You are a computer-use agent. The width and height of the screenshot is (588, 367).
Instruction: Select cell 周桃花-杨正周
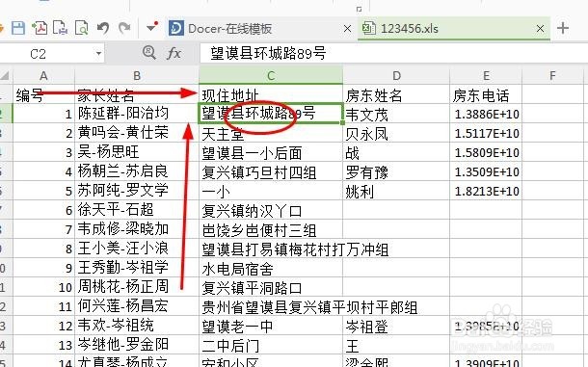tap(137, 287)
